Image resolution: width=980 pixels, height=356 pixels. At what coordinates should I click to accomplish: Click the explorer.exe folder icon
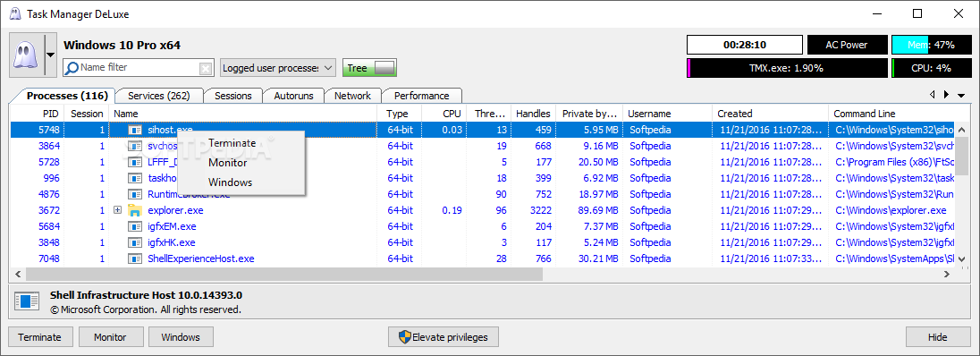coord(135,210)
